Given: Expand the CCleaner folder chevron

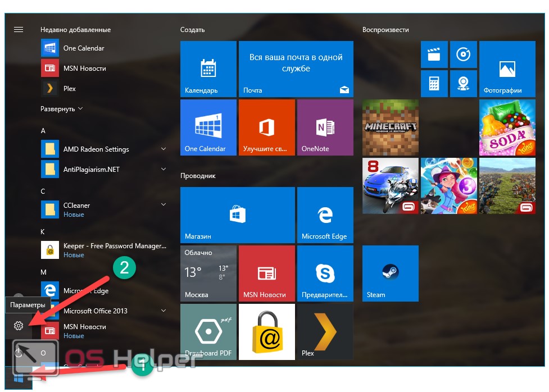Looking at the screenshot, I should 164,205.
